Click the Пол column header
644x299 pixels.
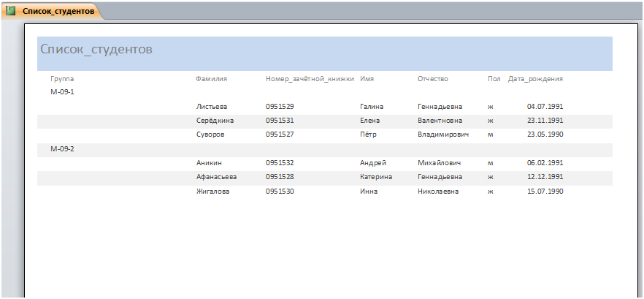pos(494,78)
